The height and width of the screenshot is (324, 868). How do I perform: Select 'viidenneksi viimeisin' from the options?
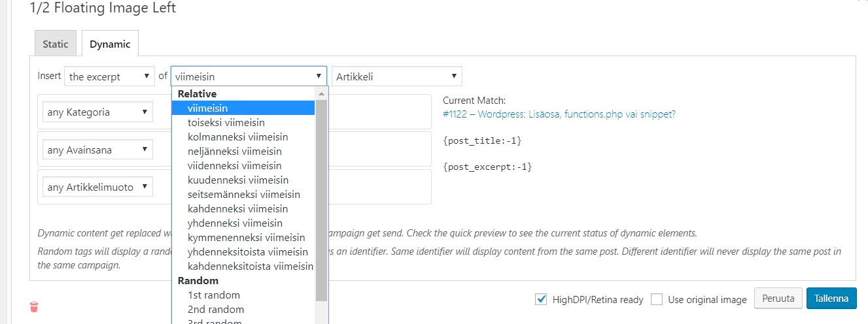coord(234,166)
